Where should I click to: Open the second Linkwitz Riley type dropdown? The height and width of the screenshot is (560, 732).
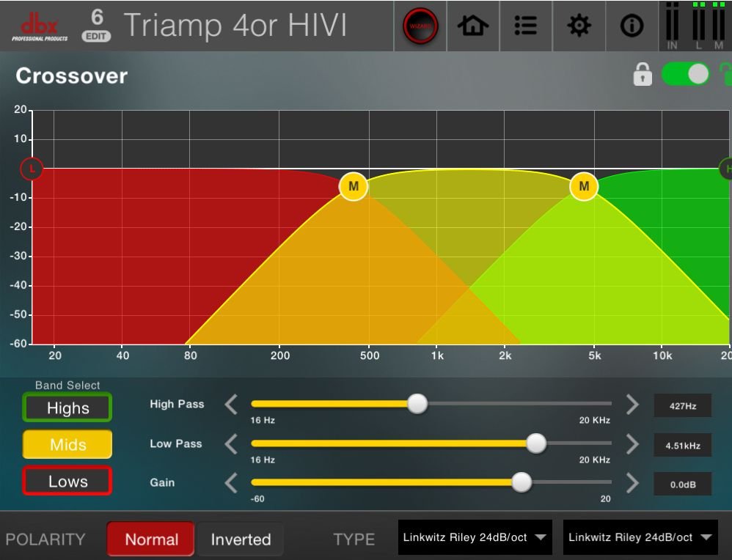tap(640, 537)
